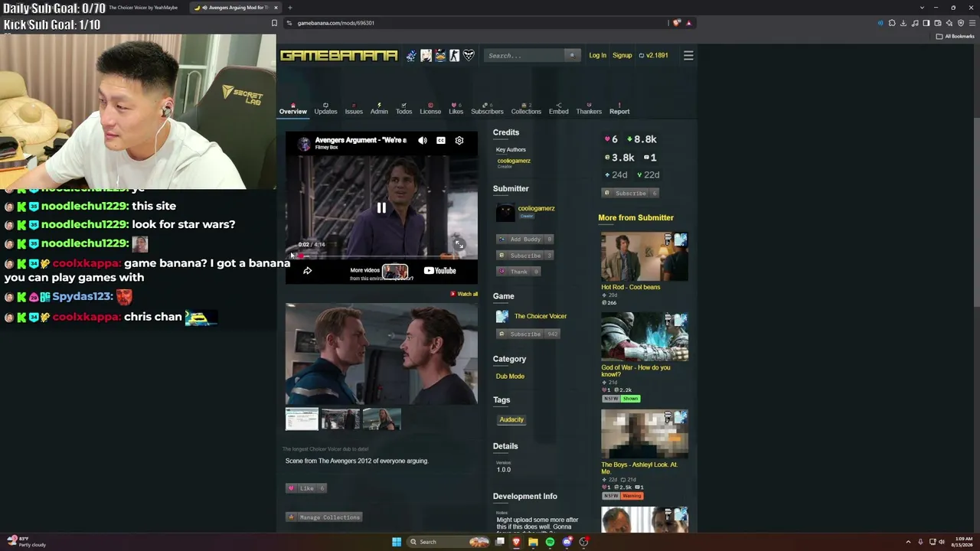Open The Choicer Voicer game link
Viewport: 980px width, 551px height.
point(541,316)
